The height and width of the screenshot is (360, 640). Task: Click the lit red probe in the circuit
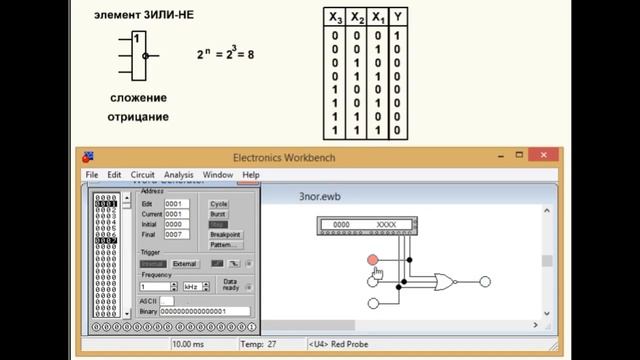372,260
